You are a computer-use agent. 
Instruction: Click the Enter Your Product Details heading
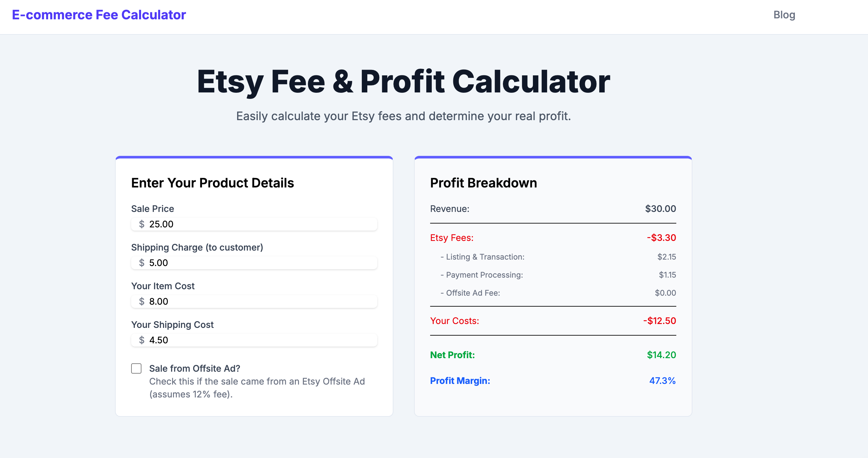[212, 183]
